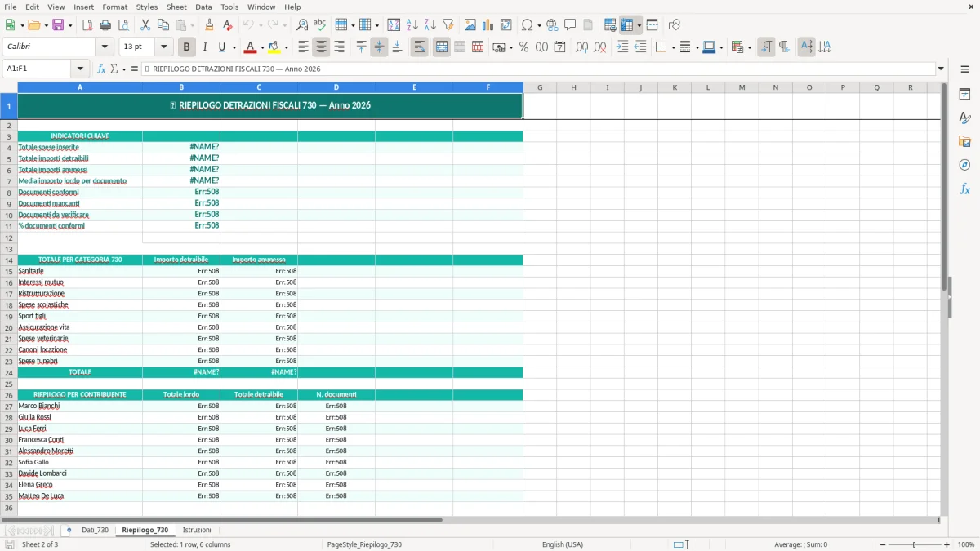Click the Cut scissors icon

(145, 25)
